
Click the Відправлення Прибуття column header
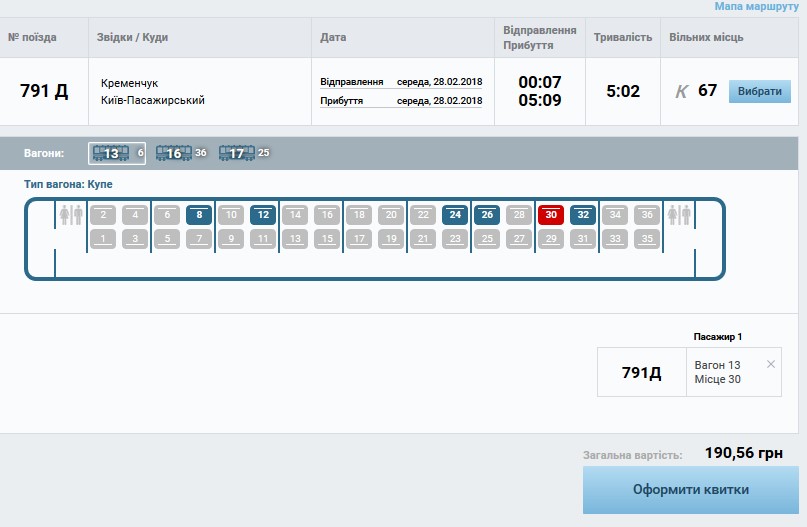tap(540, 38)
